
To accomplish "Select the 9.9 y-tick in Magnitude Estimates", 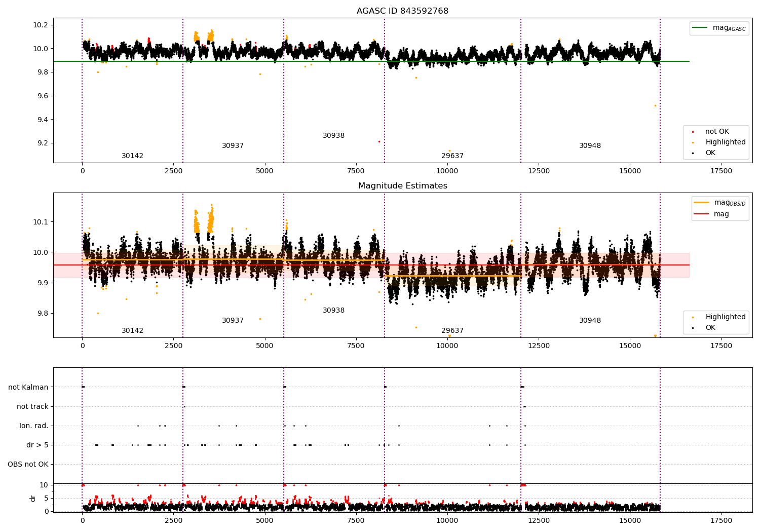I will [x=43, y=283].
